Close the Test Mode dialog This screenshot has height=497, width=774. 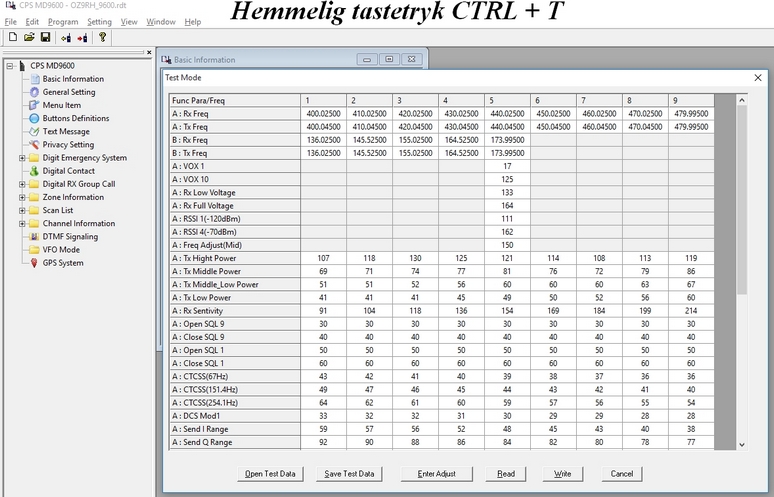tap(758, 77)
